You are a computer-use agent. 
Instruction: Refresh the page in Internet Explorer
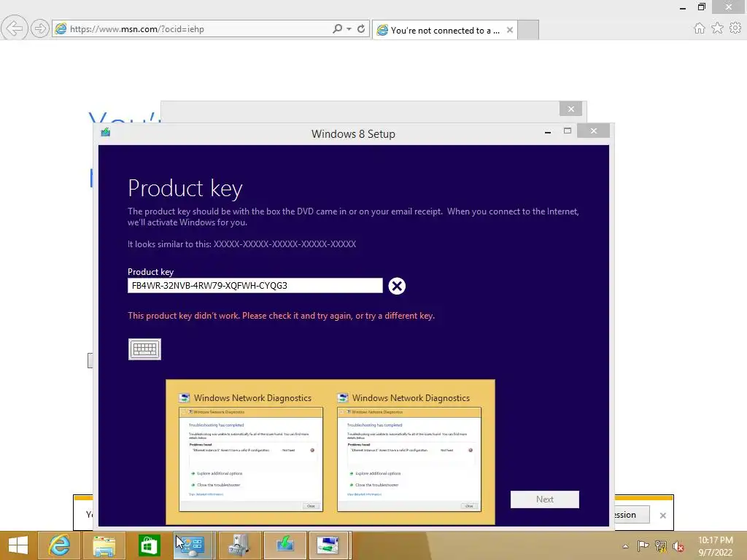click(x=361, y=28)
